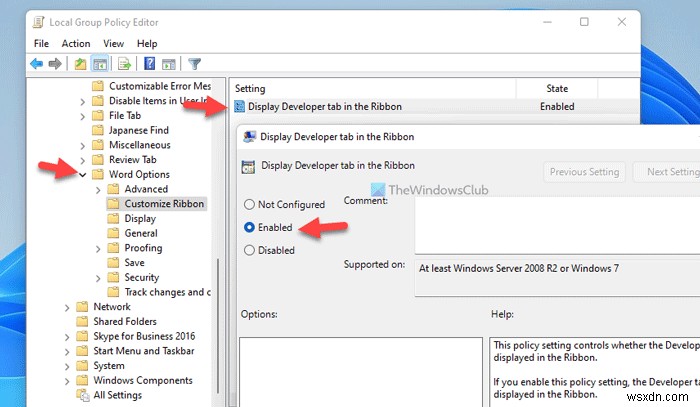Select the Track changes folder in tree
This screenshot has width=700, height=407.
(167, 292)
